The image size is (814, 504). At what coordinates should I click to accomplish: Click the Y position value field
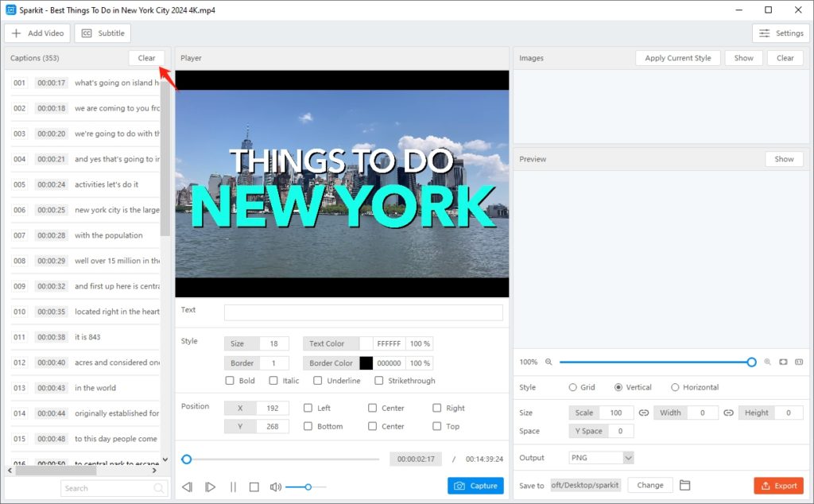(x=273, y=426)
